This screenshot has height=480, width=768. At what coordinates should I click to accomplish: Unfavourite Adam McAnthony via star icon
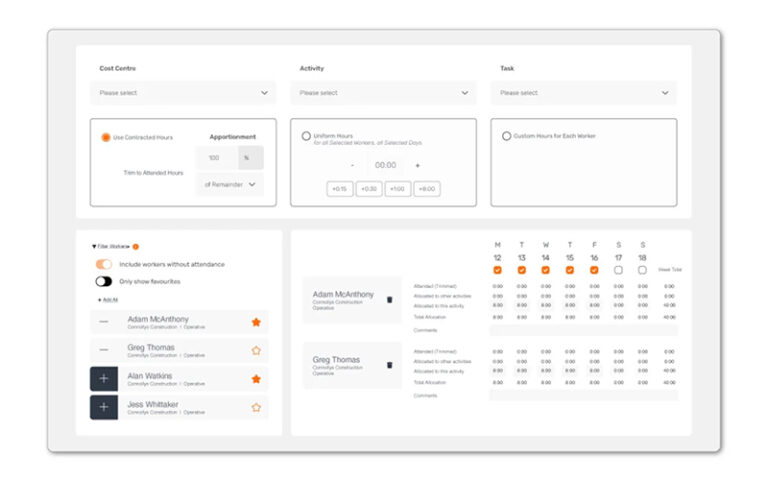(256, 322)
